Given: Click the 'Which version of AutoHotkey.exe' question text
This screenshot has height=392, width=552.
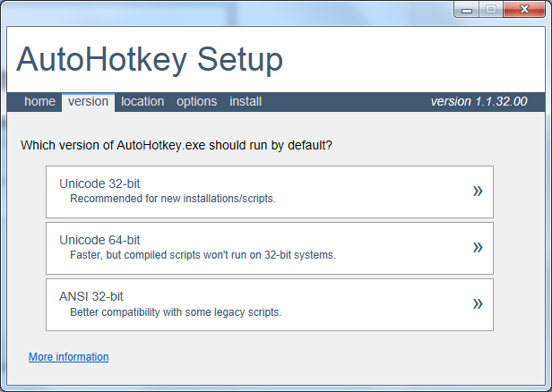Looking at the screenshot, I should pyautogui.click(x=177, y=145).
